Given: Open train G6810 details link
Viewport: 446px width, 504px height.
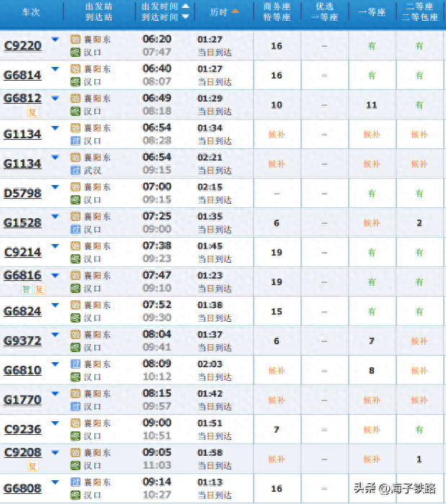Looking at the screenshot, I should pos(22,370).
